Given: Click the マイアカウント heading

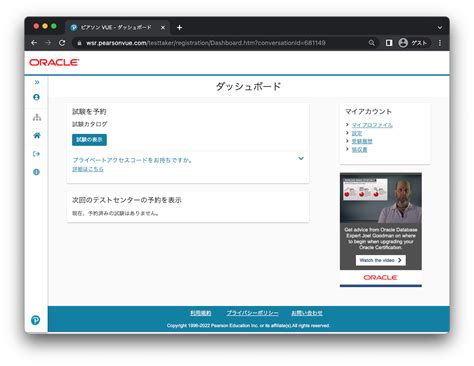Looking at the screenshot, I should (x=368, y=112).
